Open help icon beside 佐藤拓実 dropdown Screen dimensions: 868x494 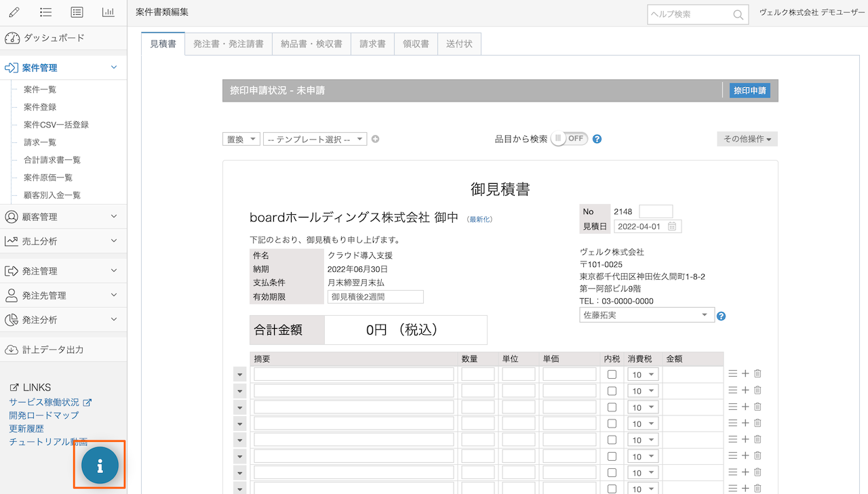coord(722,316)
